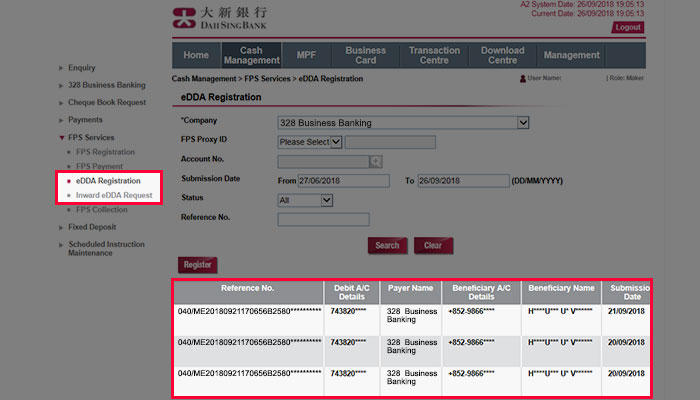Open the Download Centre tab
The width and height of the screenshot is (700, 400).
[503, 55]
